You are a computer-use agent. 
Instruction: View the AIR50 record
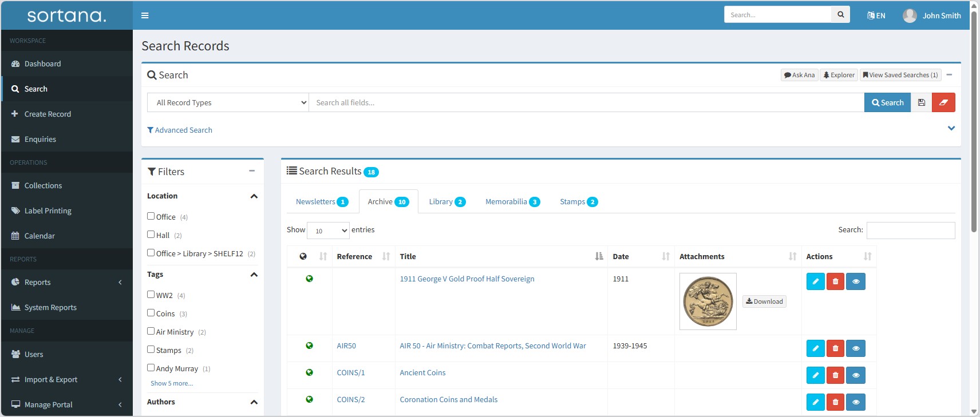click(x=856, y=348)
